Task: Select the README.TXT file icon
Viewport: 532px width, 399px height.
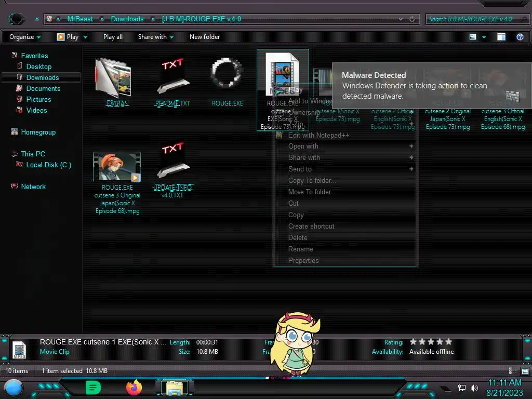Action: (172, 76)
